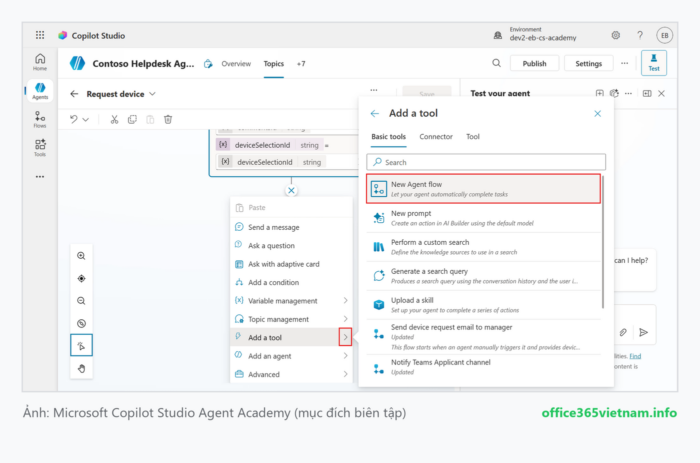Click the center canvas target icon
Screen dimensions: 700x463
coord(81,278)
